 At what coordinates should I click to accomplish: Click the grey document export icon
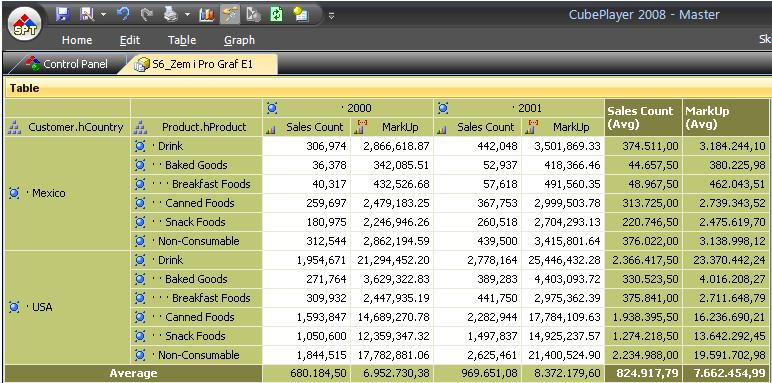coord(254,15)
